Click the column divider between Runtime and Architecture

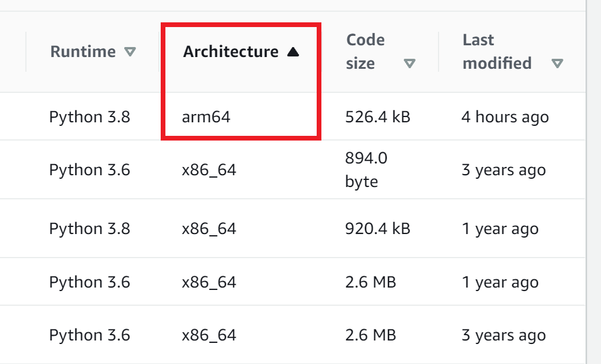[159, 52]
